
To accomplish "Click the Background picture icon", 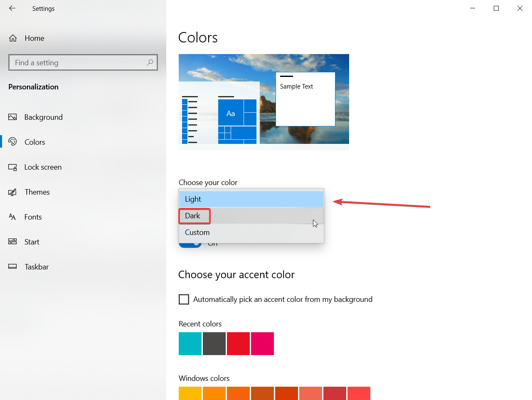I will pyautogui.click(x=12, y=117).
